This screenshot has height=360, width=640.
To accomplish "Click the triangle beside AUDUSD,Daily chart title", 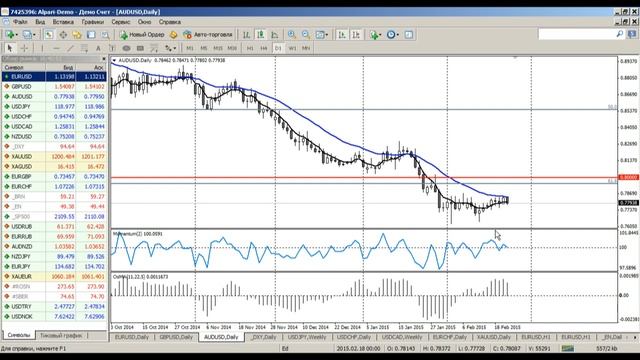I will (114, 60).
